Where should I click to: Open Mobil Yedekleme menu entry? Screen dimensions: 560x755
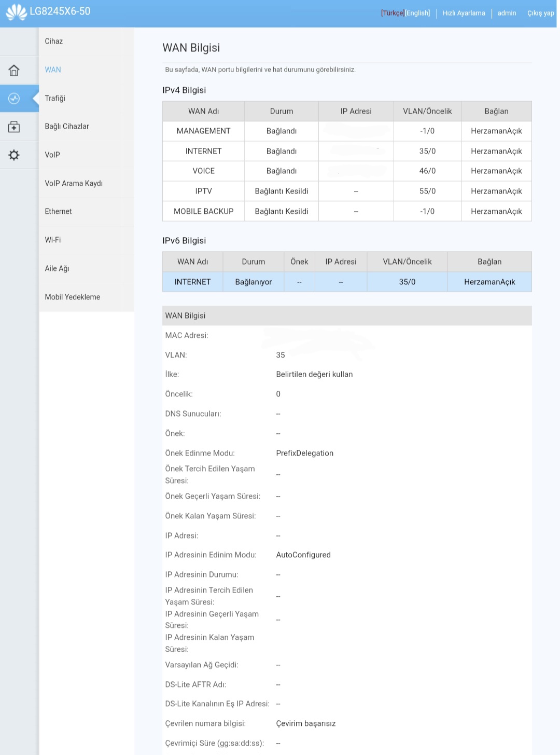[73, 297]
